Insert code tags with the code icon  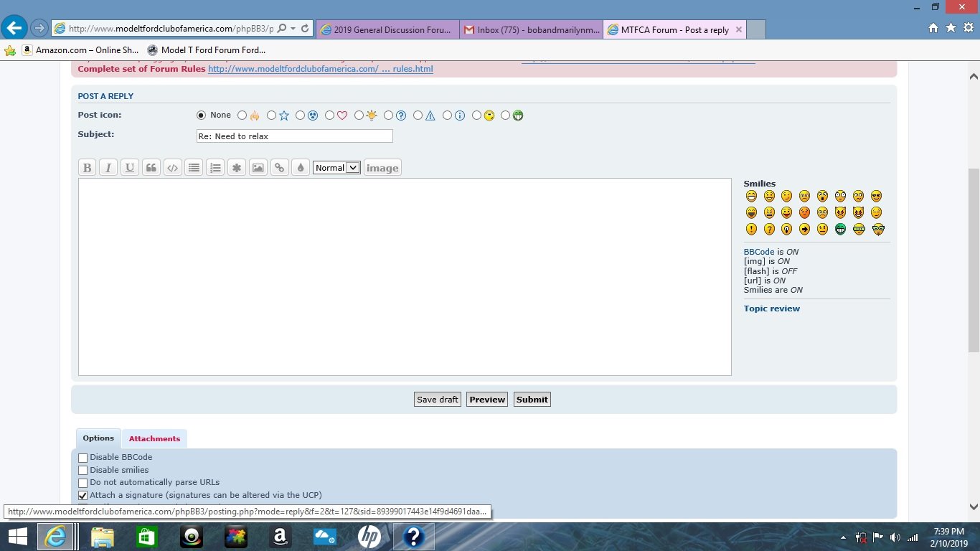(173, 168)
